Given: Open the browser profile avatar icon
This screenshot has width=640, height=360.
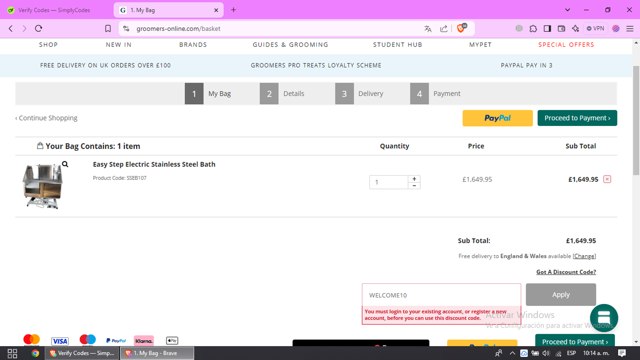Looking at the screenshot, I should click(x=616, y=29).
